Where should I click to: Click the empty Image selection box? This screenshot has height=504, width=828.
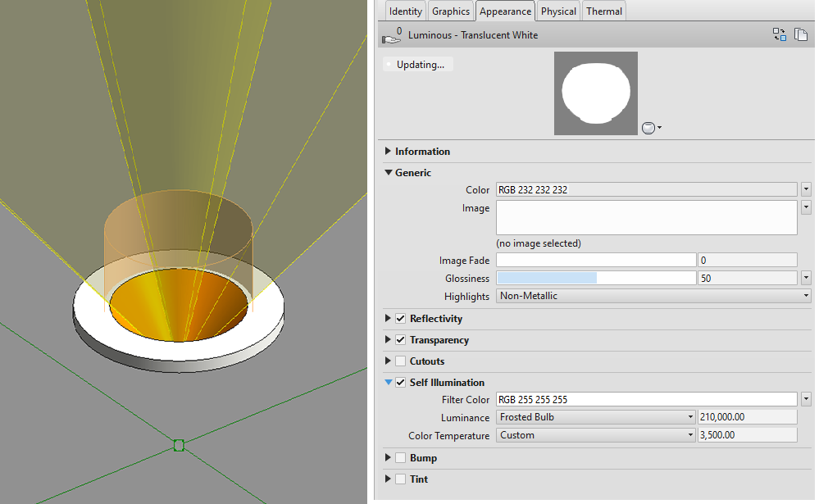tap(646, 217)
